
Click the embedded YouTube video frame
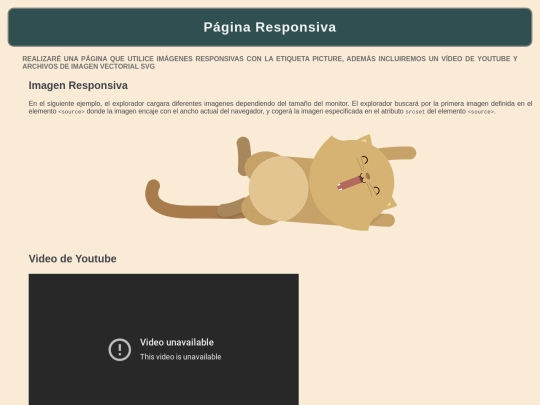point(164,340)
